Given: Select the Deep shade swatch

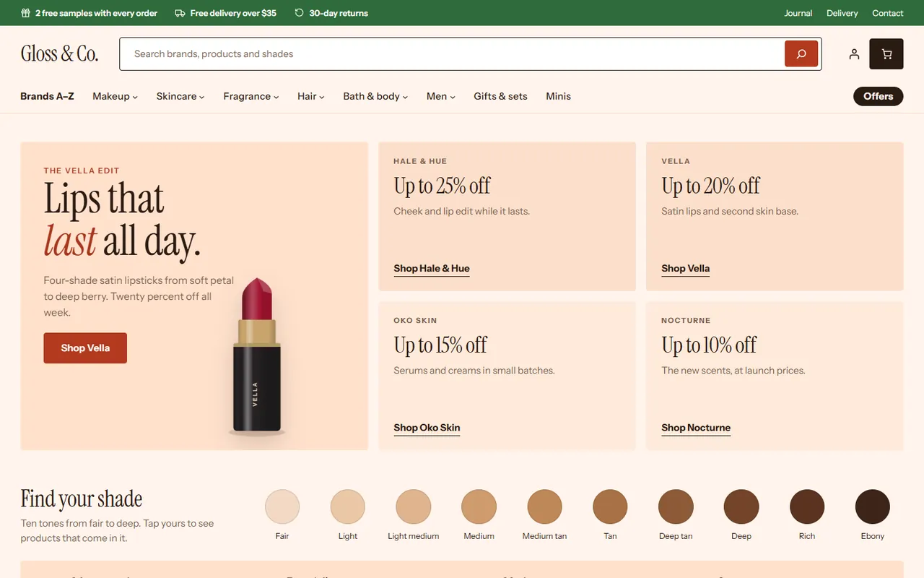Looking at the screenshot, I should (741, 506).
